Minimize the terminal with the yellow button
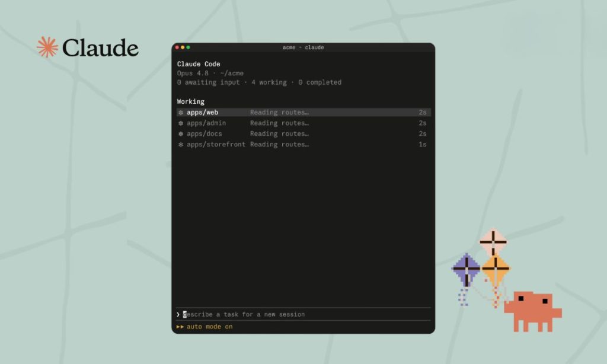Image resolution: width=607 pixels, height=364 pixels. pyautogui.click(x=183, y=47)
